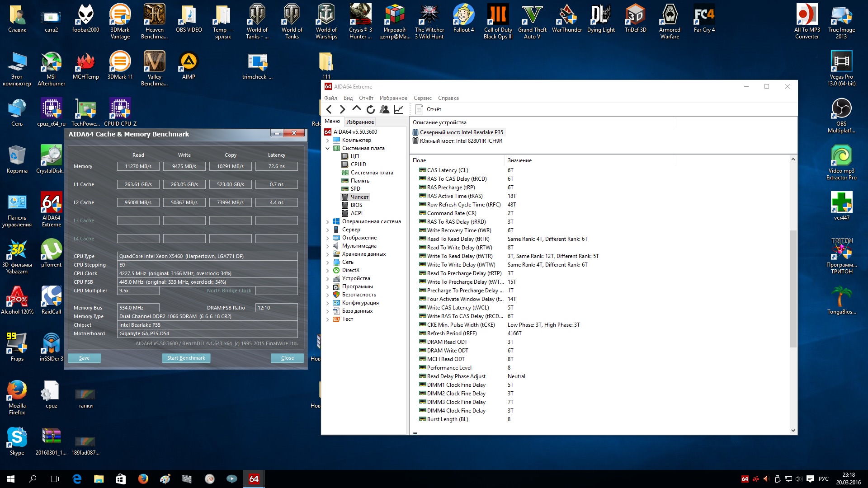Expand the Компьютер tree node
Viewport: 868px width, 488px height.
click(x=328, y=141)
